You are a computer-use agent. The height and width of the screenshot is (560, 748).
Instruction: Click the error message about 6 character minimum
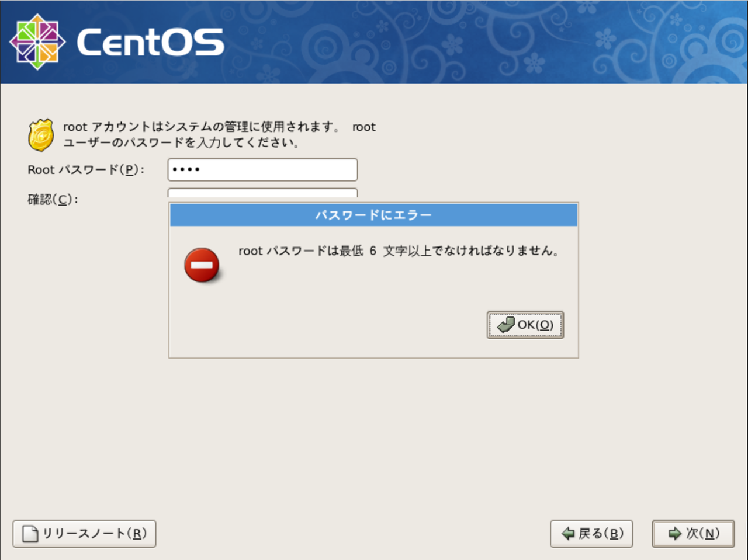[398, 251]
